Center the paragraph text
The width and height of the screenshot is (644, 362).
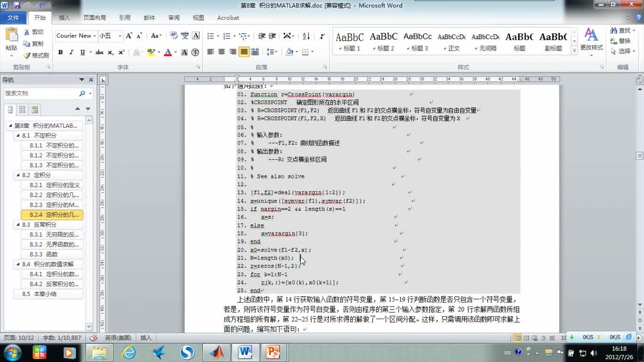click(222, 52)
